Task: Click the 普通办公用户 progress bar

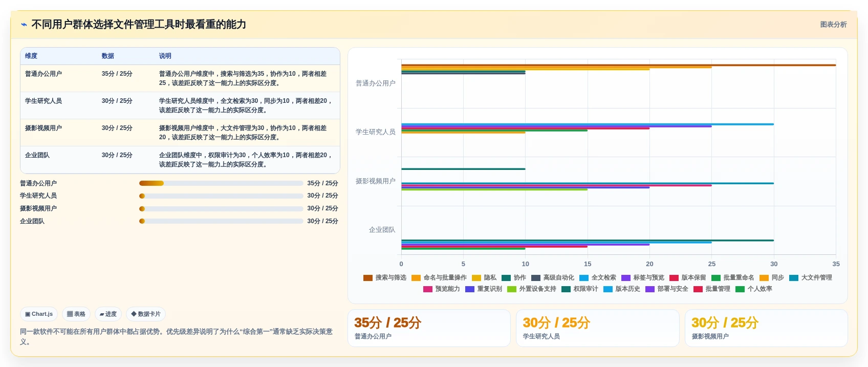Action: pos(221,183)
